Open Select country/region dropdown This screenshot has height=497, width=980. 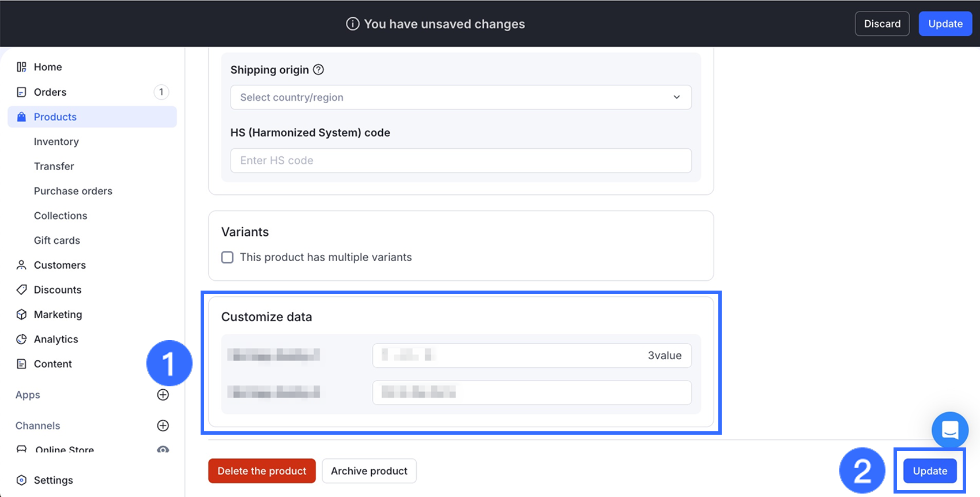click(461, 97)
